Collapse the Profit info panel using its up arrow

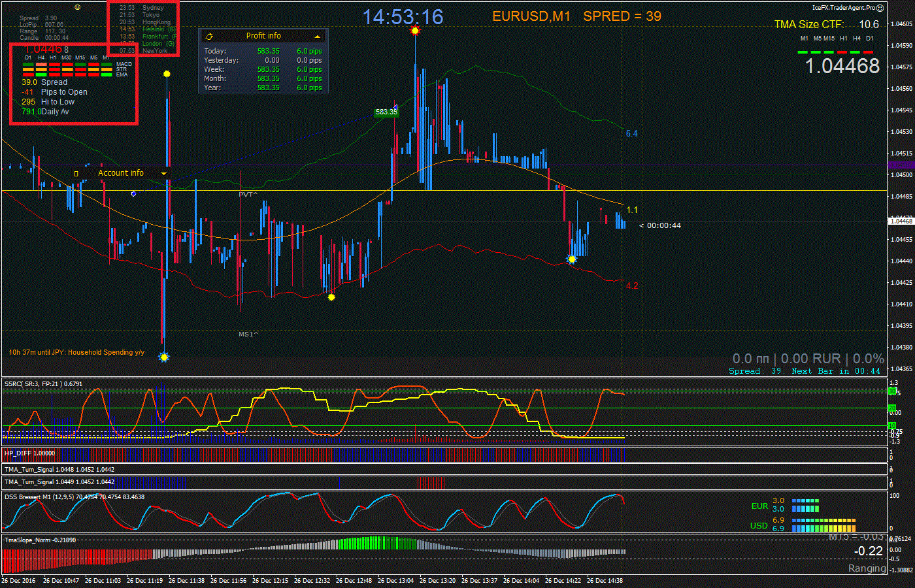point(318,37)
